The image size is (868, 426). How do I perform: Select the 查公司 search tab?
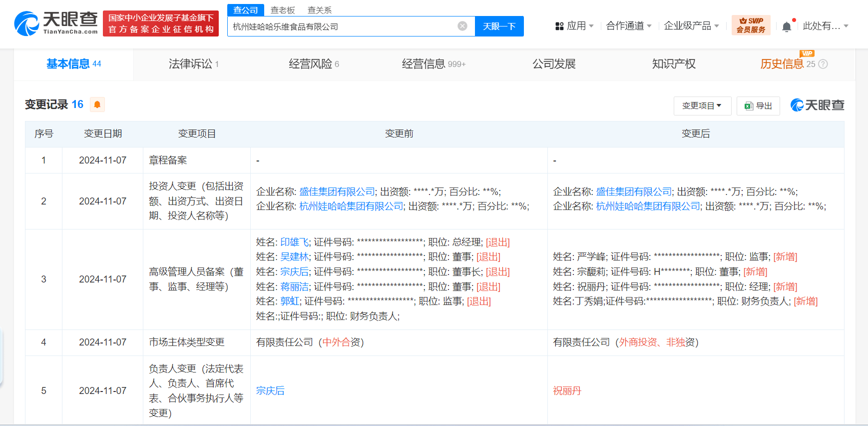tap(245, 10)
